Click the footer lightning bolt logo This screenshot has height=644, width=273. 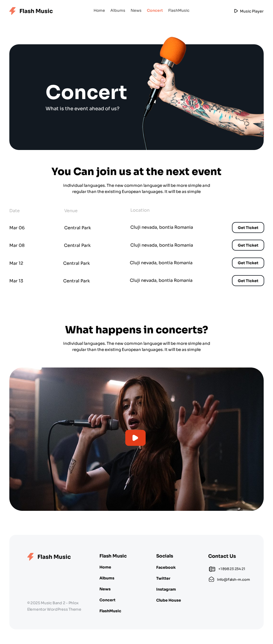[x=31, y=557]
